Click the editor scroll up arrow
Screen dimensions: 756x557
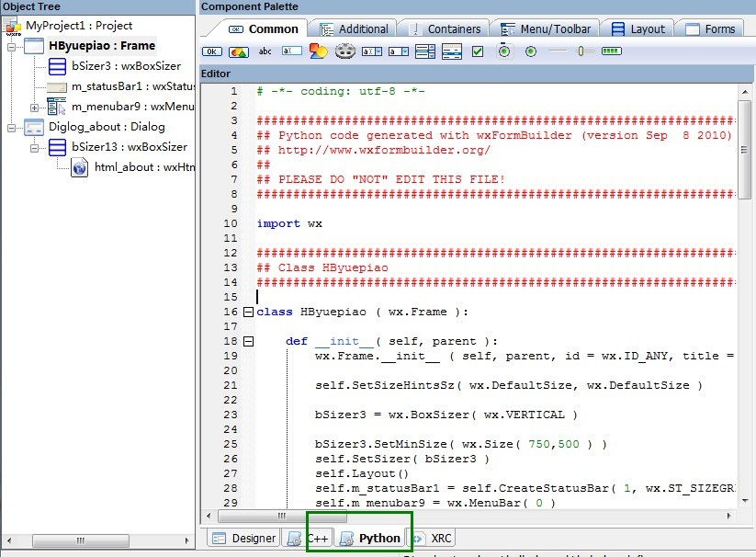[x=745, y=92]
